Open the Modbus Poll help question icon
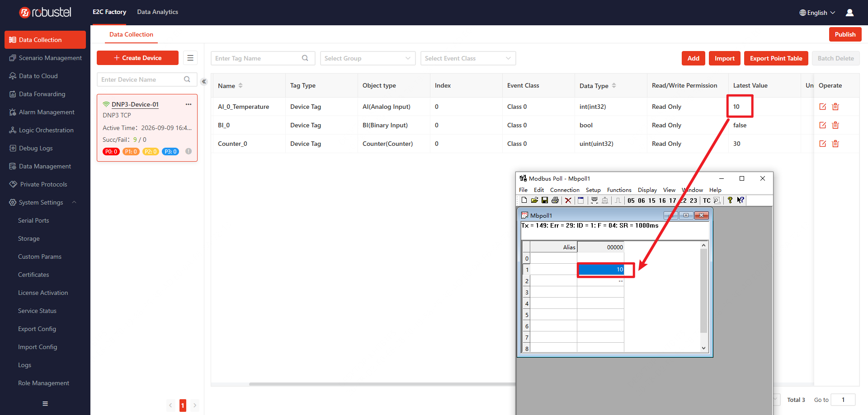The height and width of the screenshot is (415, 868). click(730, 200)
